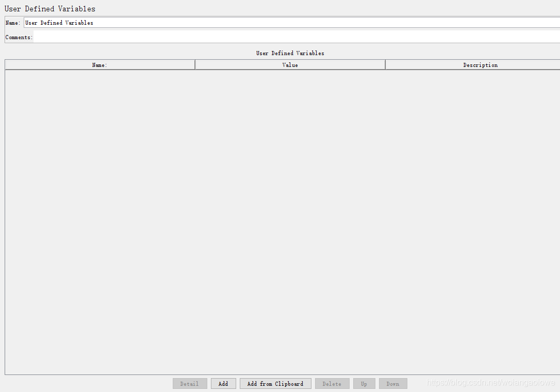Image resolution: width=560 pixels, height=392 pixels.
Task: Click inside the Name text field
Action: click(x=206, y=23)
